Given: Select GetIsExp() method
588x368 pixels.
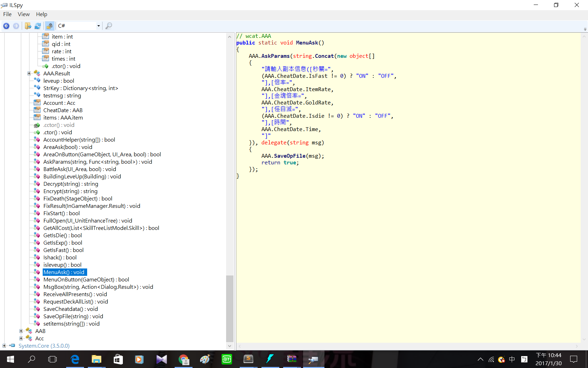Looking at the screenshot, I should [63, 243].
